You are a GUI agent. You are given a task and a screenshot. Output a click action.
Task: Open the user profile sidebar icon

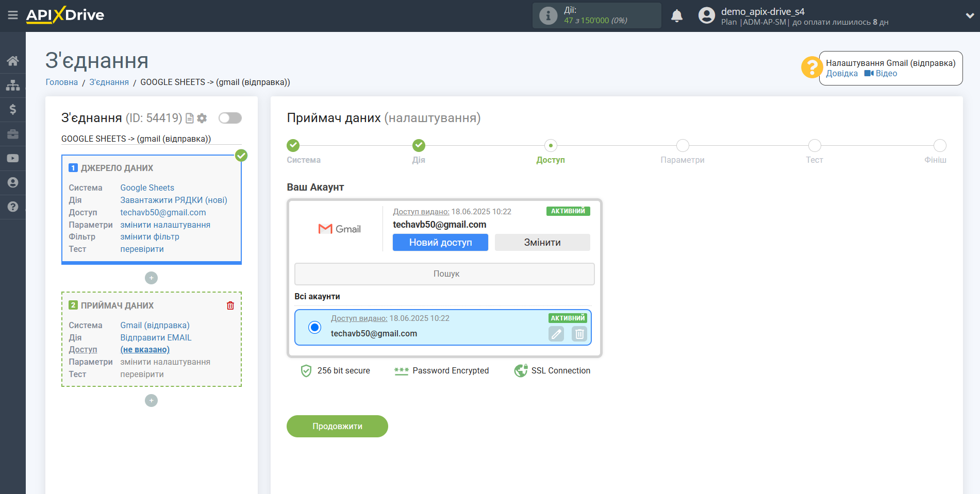[x=13, y=182]
